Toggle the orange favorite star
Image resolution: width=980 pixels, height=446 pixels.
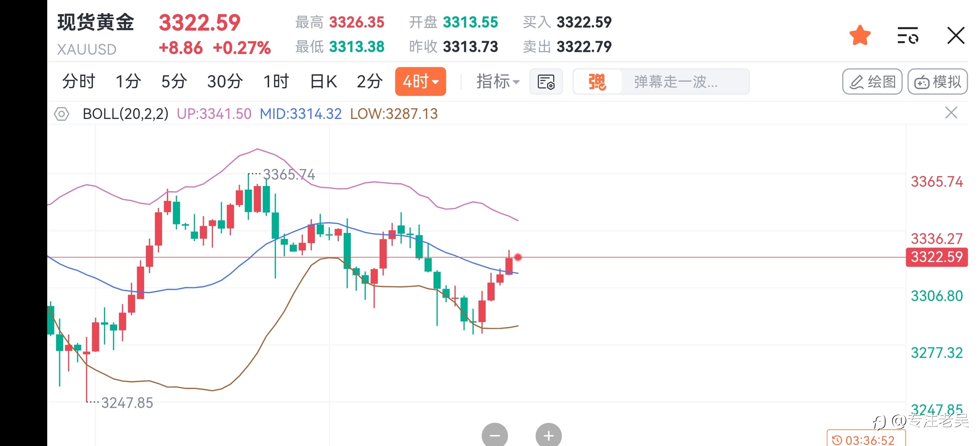pyautogui.click(x=860, y=36)
